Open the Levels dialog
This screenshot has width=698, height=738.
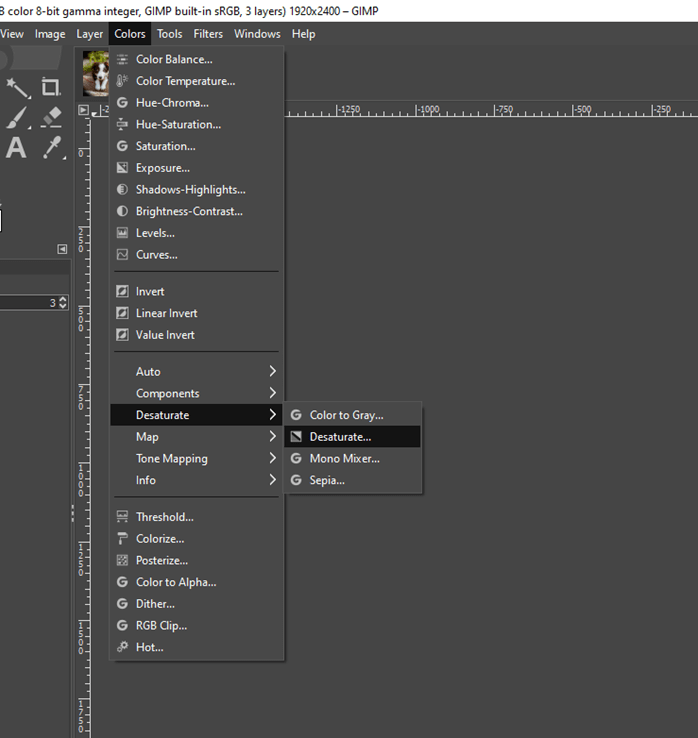(197, 233)
